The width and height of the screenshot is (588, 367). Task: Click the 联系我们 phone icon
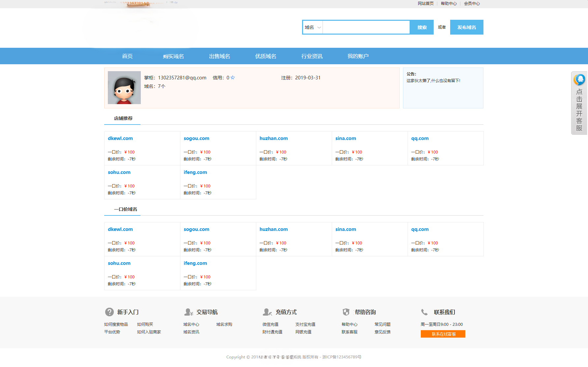424,312
